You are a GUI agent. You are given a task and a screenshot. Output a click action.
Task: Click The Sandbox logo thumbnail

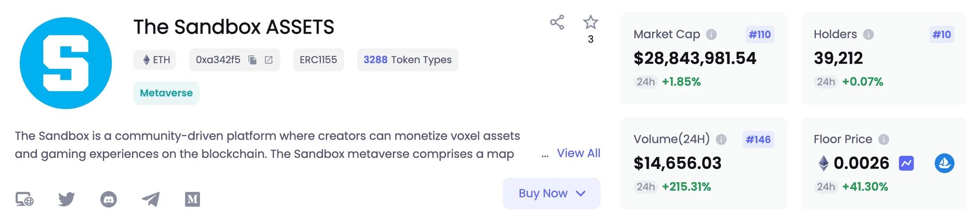(66, 63)
